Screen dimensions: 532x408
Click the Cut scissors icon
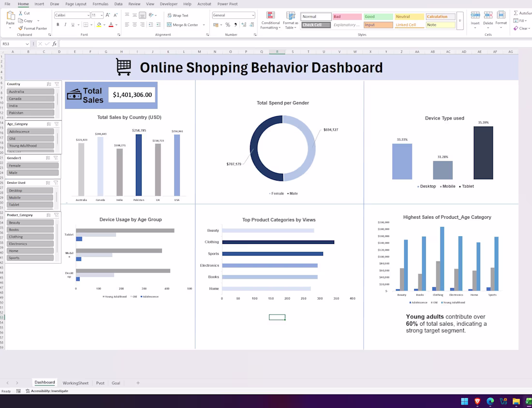pyautogui.click(x=21, y=13)
